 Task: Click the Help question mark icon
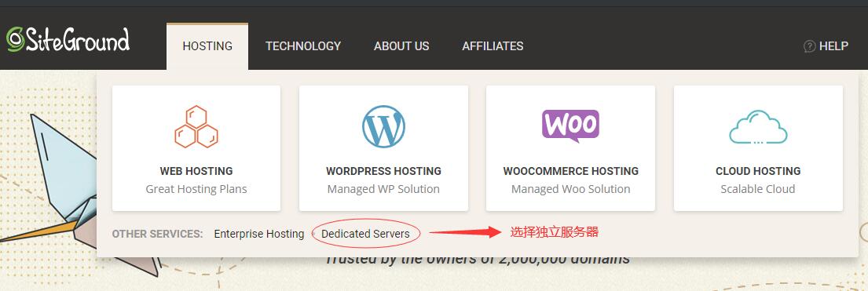click(809, 46)
